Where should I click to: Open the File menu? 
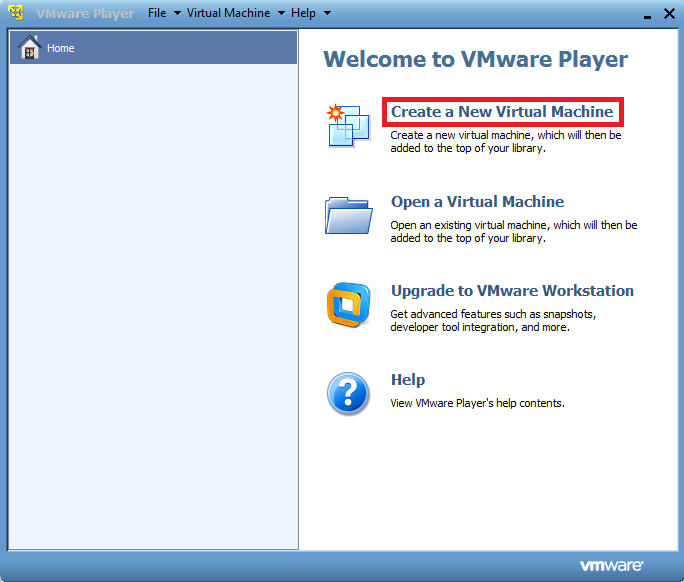tap(157, 13)
